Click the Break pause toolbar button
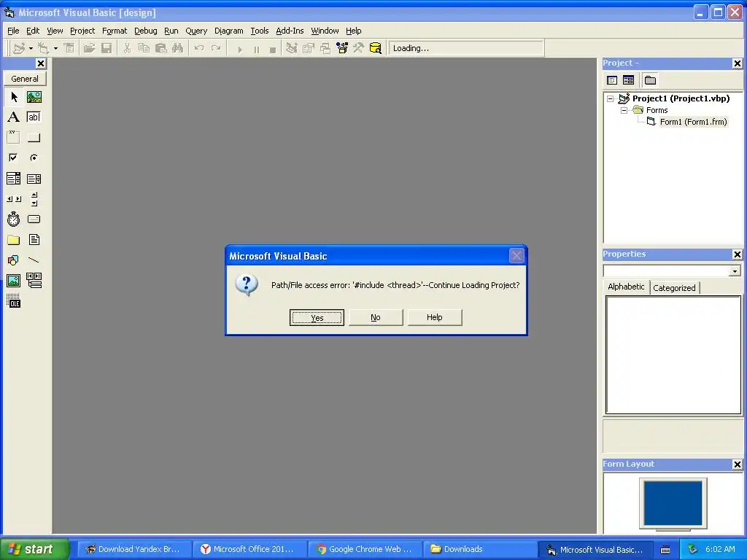 [256, 49]
